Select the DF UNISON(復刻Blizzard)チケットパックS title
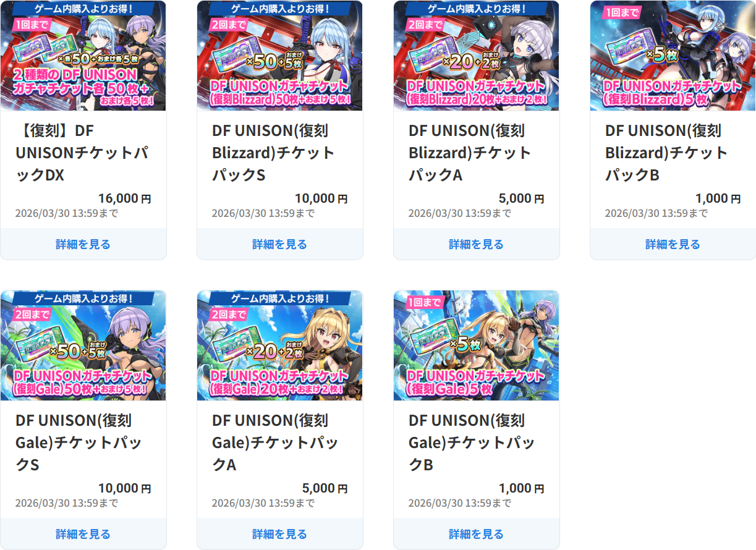 (273, 153)
